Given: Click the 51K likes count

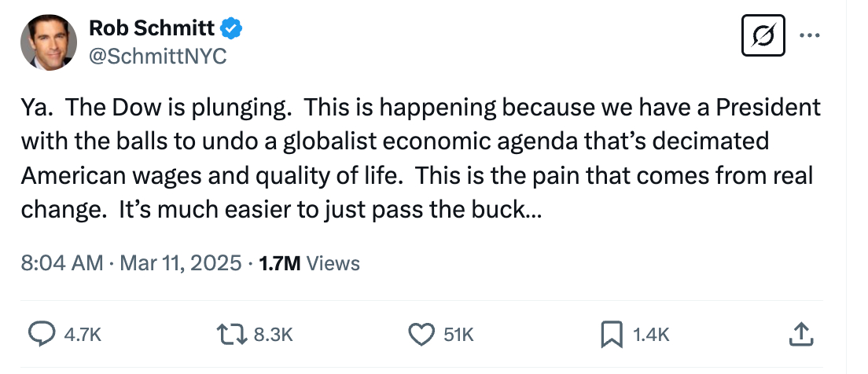Looking at the screenshot, I should pyautogui.click(x=458, y=335).
